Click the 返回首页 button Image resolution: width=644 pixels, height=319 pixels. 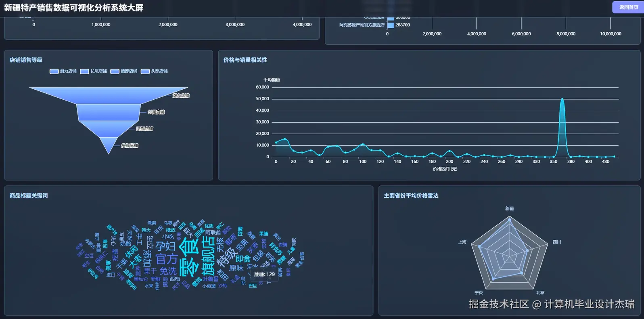628,7
